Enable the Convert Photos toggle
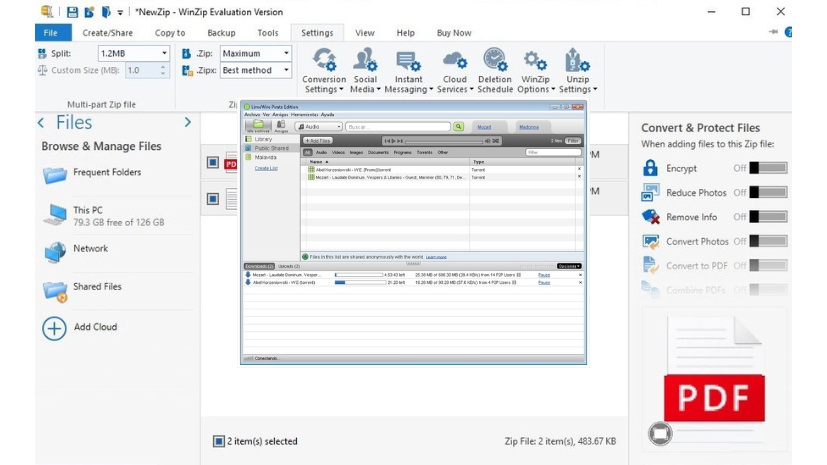The image size is (827, 465). coord(768,241)
